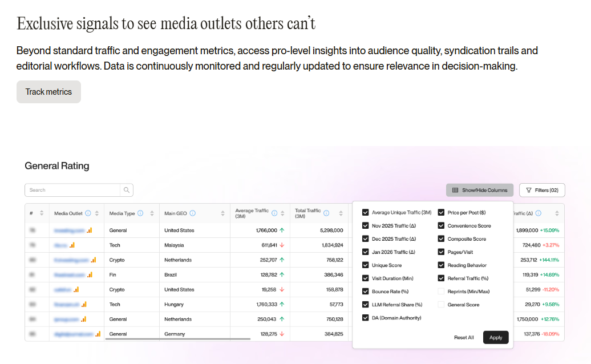
Task: Click the search magnifier icon
Action: [126, 190]
